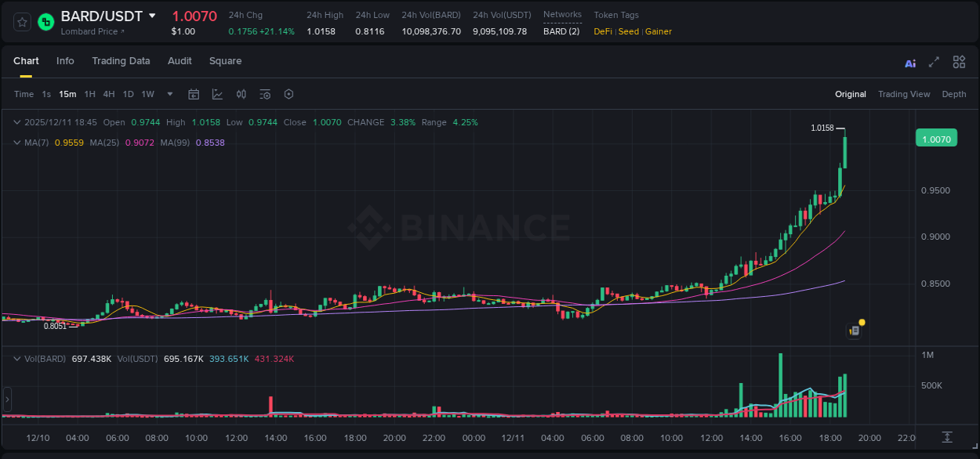This screenshot has height=459, width=980.
Task: Select the chart style line icon
Action: coord(217,93)
